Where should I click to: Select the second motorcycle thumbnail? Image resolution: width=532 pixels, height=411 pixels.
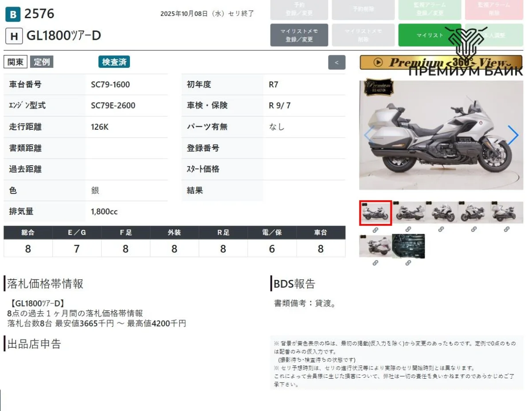pyautogui.click(x=408, y=213)
